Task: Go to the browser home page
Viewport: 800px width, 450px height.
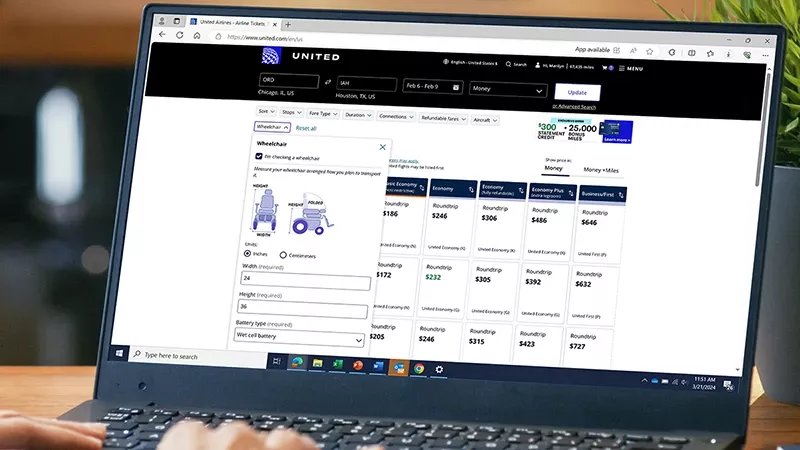Action: point(197,36)
